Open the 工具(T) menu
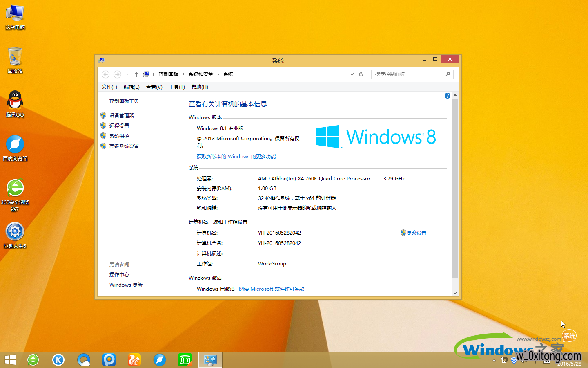 click(177, 87)
